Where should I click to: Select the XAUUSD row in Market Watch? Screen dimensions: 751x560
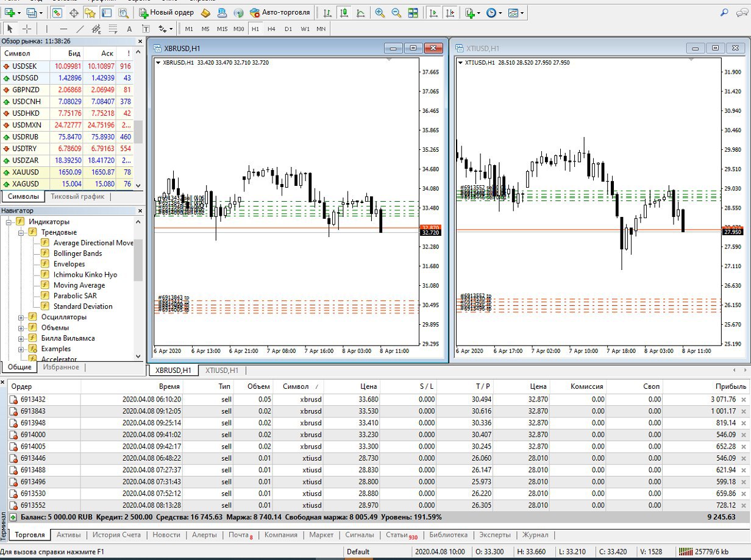[x=66, y=172]
